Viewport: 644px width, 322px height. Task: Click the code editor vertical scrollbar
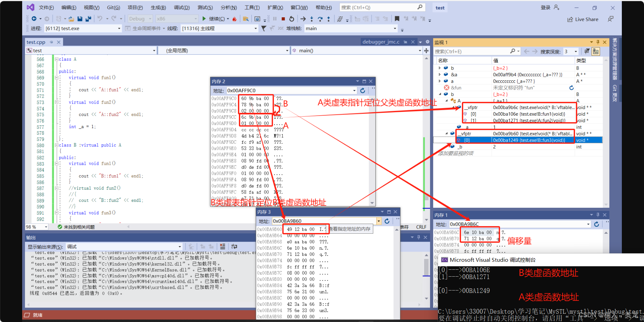(426, 139)
